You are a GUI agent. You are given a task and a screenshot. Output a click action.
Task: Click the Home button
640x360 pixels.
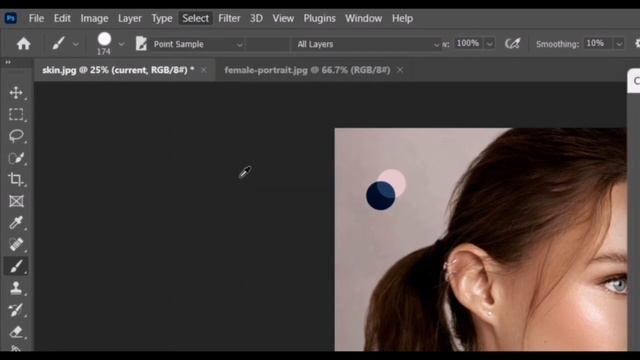(x=23, y=44)
